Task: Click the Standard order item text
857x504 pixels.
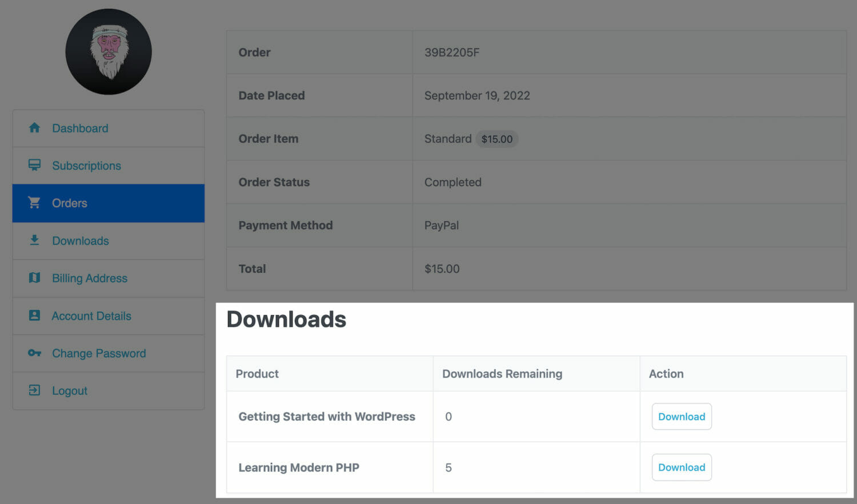Action: point(448,139)
